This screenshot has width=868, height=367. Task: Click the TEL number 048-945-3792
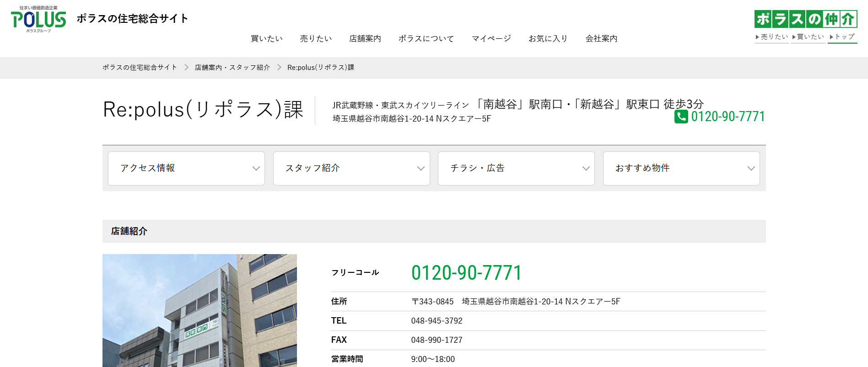pos(437,321)
